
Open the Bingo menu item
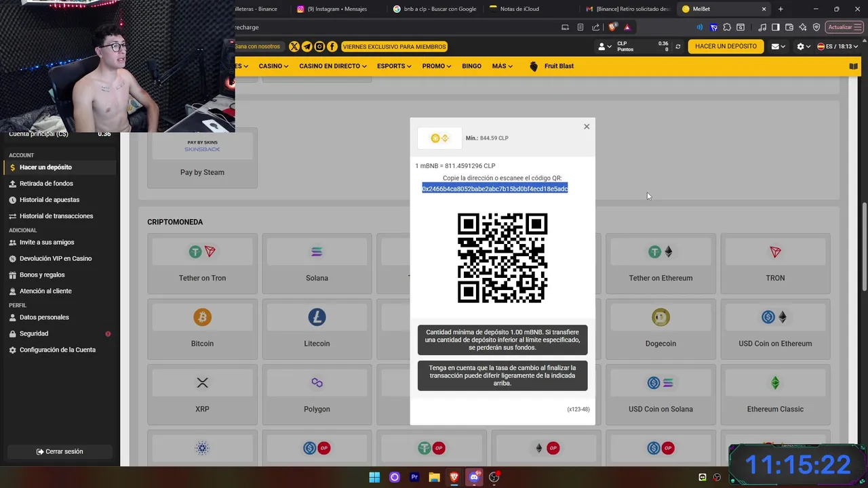(x=471, y=66)
